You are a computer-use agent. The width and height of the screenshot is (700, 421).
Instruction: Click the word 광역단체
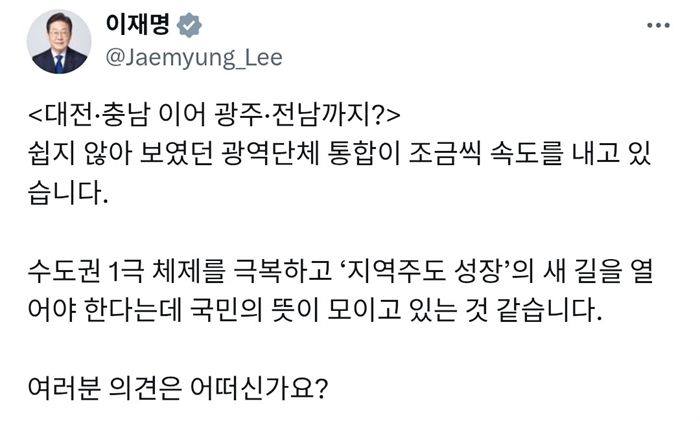(x=285, y=153)
